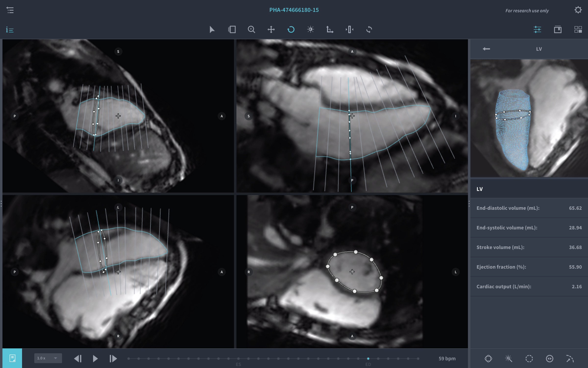This screenshot has width=588, height=368.
Task: Select the brightness contrast window tool
Action: point(310,30)
